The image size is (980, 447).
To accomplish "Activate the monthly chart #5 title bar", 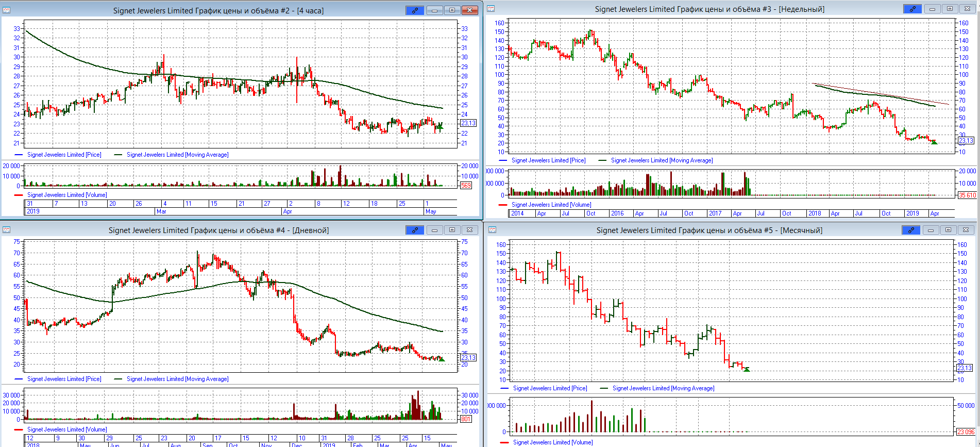I will (x=709, y=230).
